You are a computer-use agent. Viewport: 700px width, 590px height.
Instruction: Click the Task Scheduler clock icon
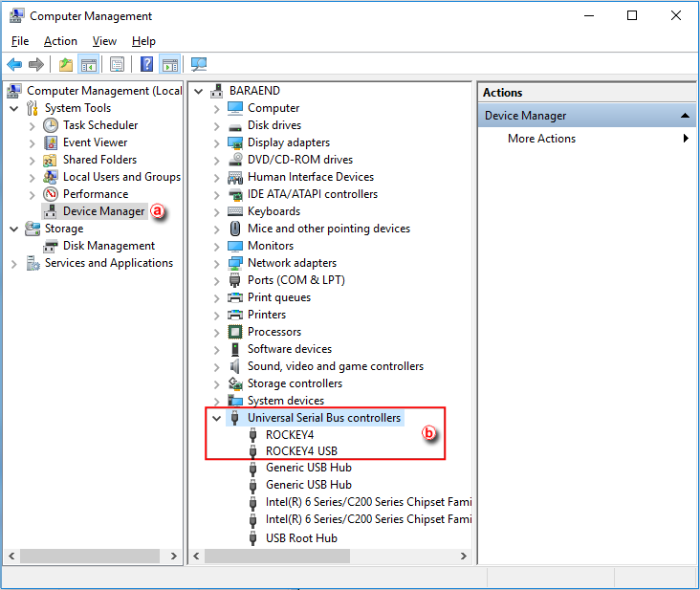point(51,125)
